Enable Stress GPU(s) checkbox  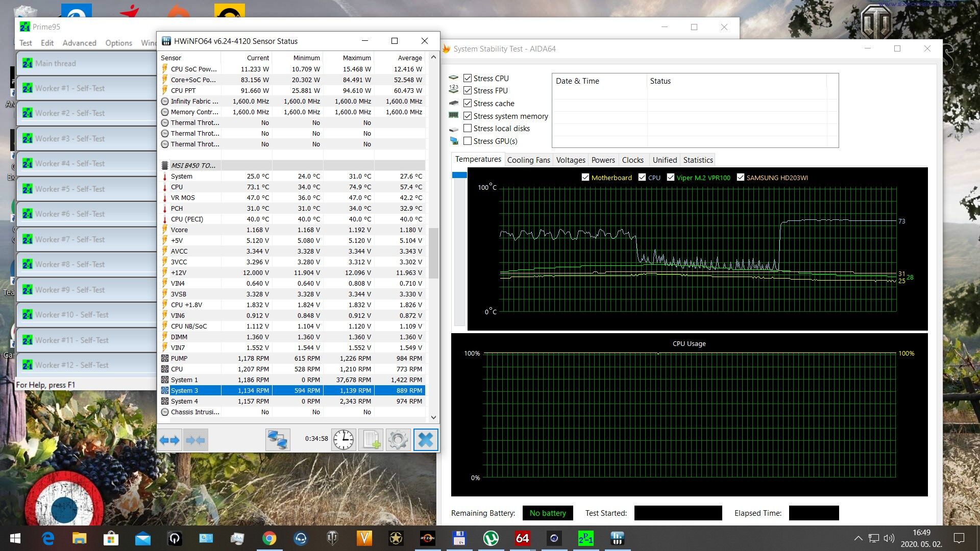tap(468, 141)
